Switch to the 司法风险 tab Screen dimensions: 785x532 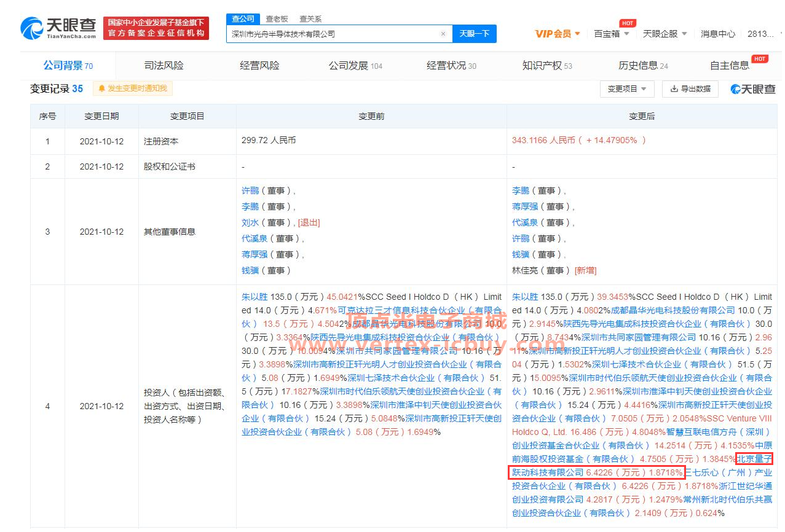coord(164,65)
